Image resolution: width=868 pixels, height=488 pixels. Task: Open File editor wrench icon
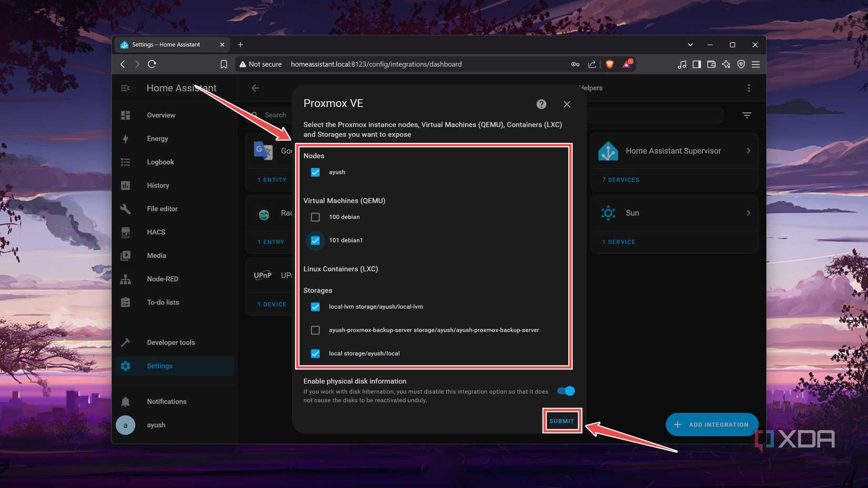point(125,209)
